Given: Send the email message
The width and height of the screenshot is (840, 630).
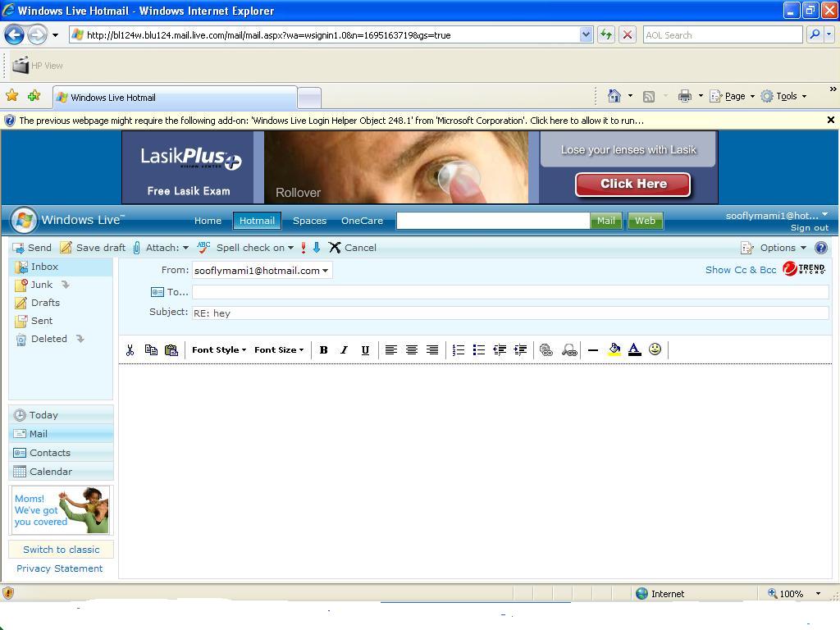Looking at the screenshot, I should pos(32,248).
